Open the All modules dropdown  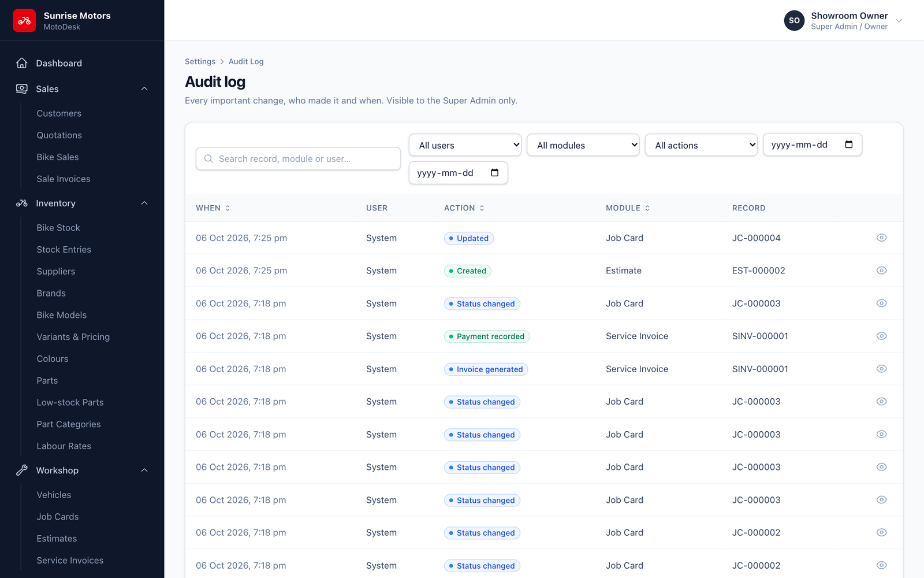coord(583,145)
